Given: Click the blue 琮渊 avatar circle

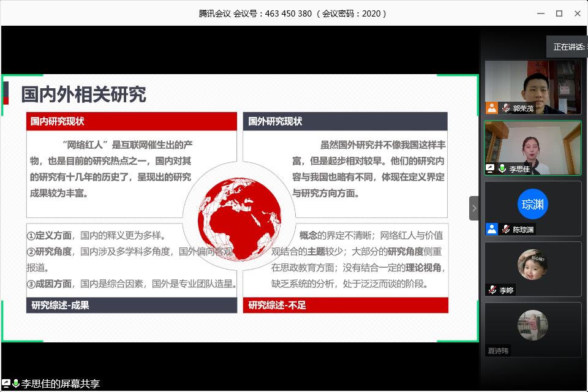Looking at the screenshot, I should coord(532,205).
